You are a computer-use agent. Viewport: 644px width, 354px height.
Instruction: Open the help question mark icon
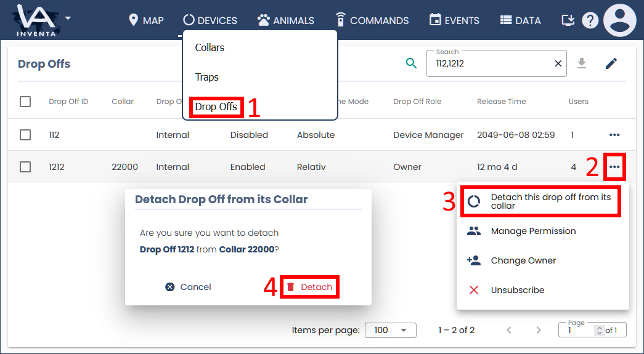click(x=590, y=20)
